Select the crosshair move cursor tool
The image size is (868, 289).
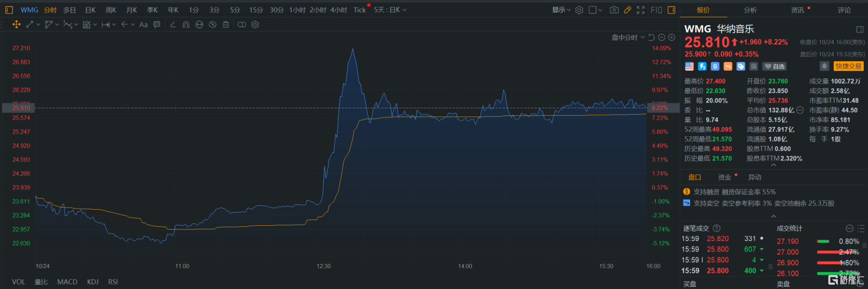pos(16,25)
